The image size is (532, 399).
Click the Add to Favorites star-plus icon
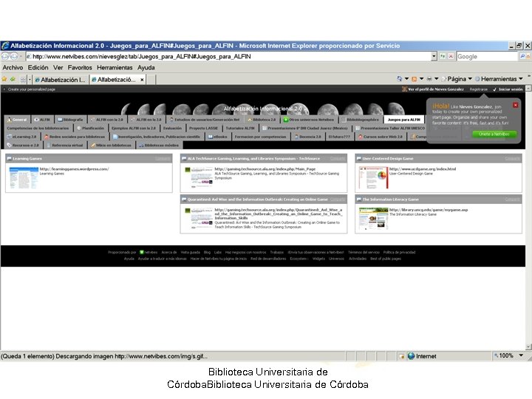13,79
